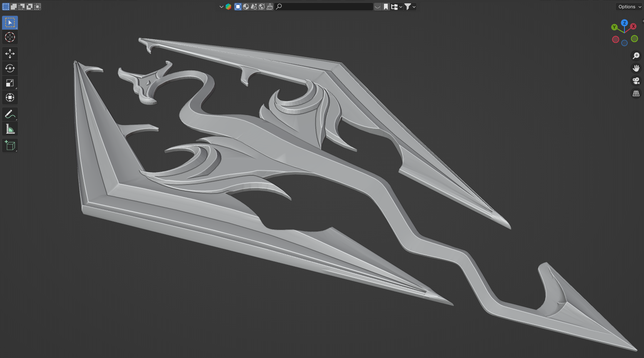Pick the Rotate tool

(x=10, y=68)
